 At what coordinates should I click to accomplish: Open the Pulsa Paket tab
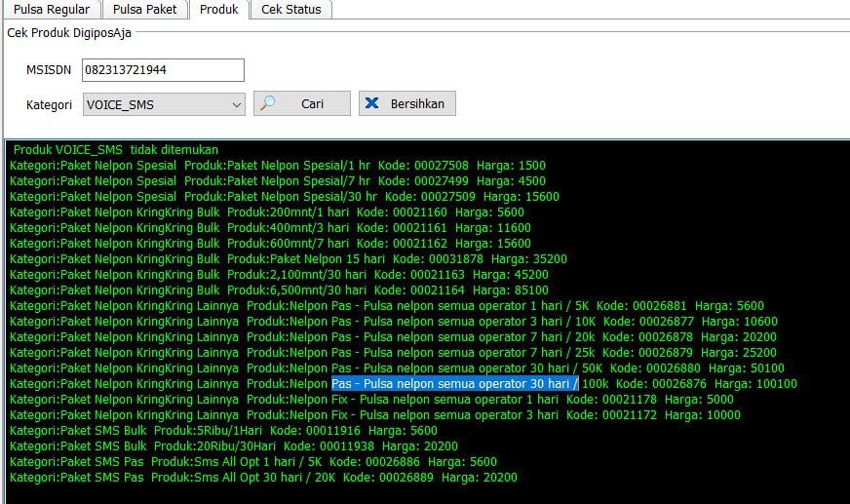(144, 10)
